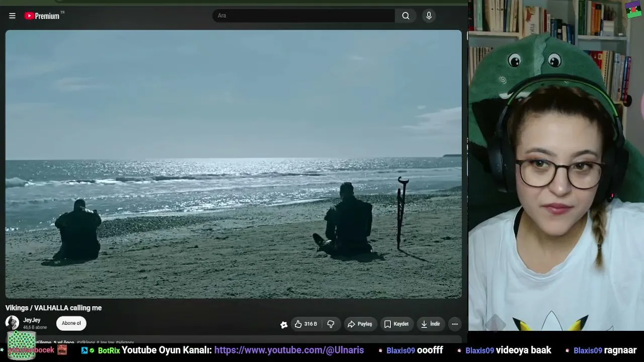This screenshot has width=644, height=362.
Task: Click the badge icon left of the like button
Action: click(284, 324)
